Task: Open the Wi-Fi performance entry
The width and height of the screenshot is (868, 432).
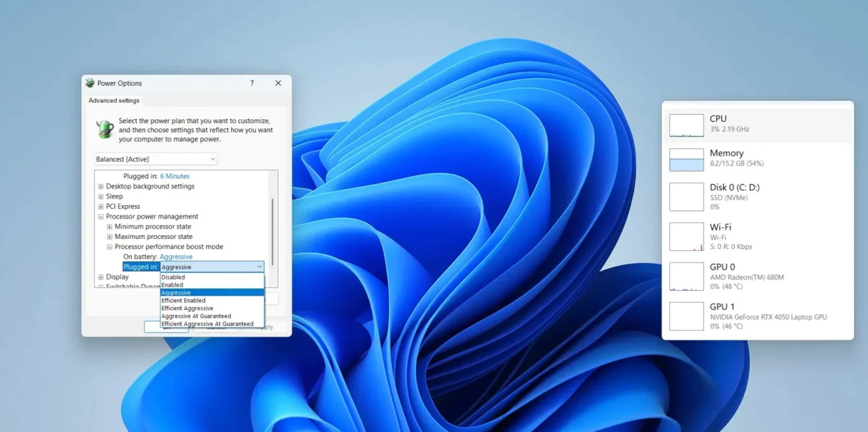Action: 758,236
